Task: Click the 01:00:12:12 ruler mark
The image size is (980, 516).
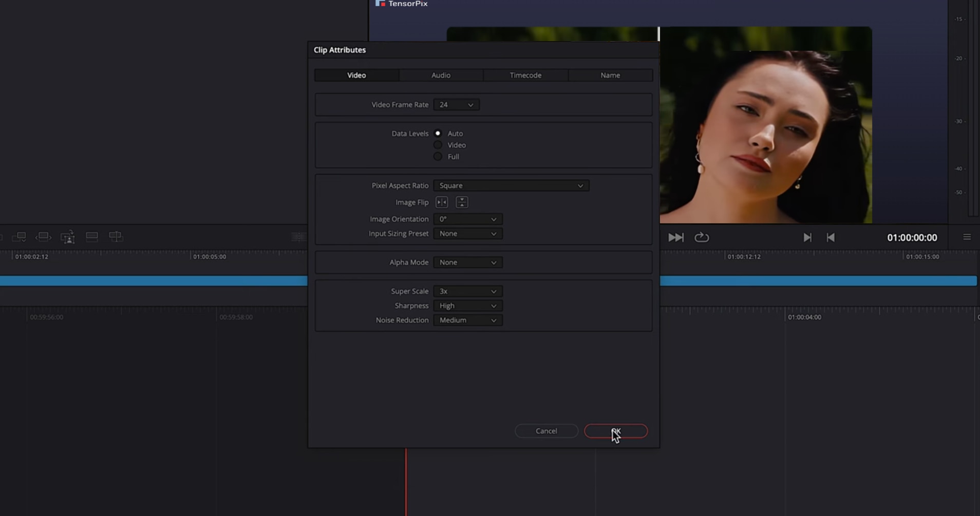Action: tap(744, 257)
